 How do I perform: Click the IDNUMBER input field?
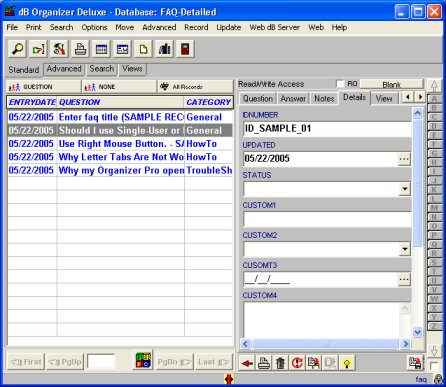point(327,129)
